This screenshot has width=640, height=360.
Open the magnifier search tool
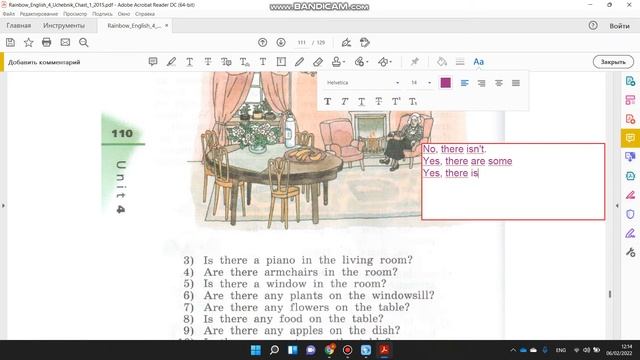(x=84, y=42)
